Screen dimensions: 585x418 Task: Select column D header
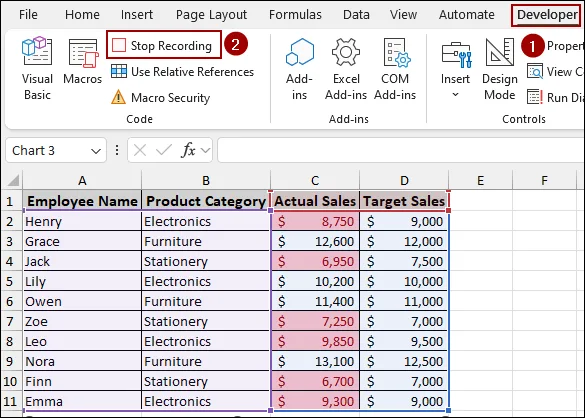404,181
